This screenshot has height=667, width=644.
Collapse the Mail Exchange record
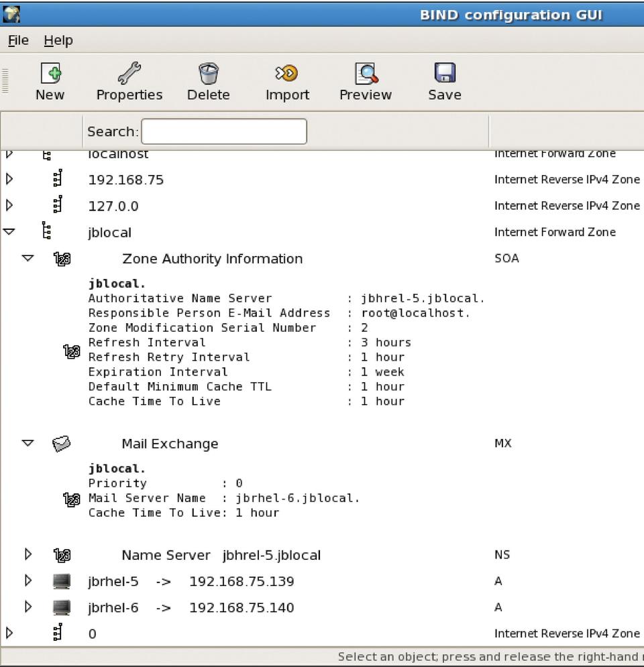click(x=28, y=443)
